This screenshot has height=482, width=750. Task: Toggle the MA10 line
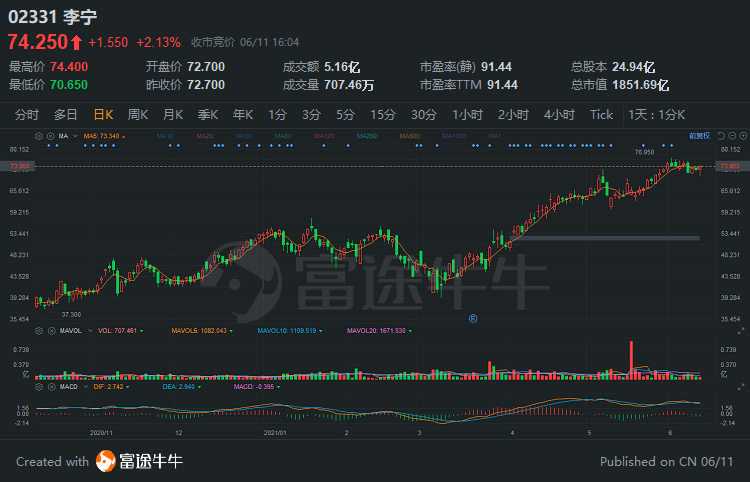pyautogui.click(x=165, y=136)
